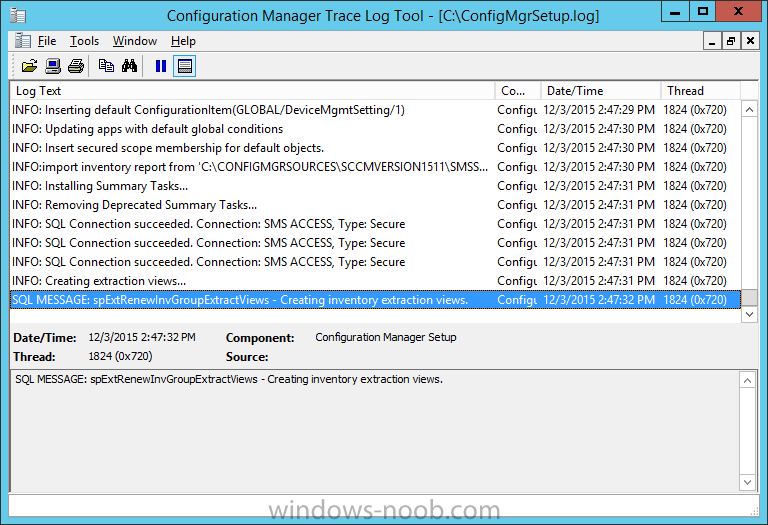Click the 'Configuration Manager Setup' component value
768x525 pixels.
click(386, 337)
